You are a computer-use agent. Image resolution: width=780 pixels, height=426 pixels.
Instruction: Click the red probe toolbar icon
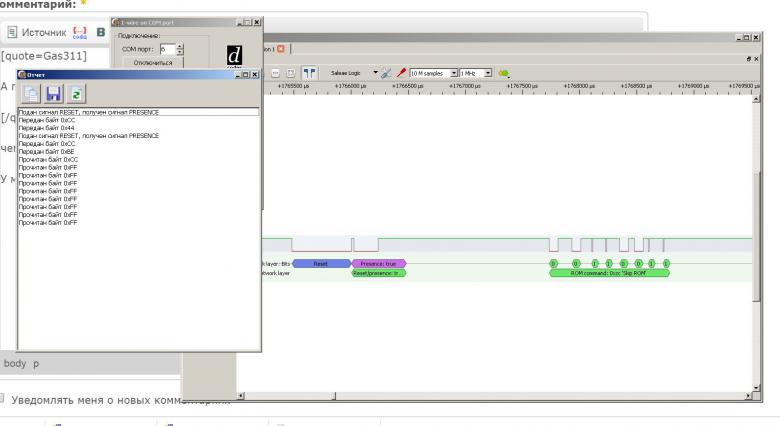click(401, 73)
